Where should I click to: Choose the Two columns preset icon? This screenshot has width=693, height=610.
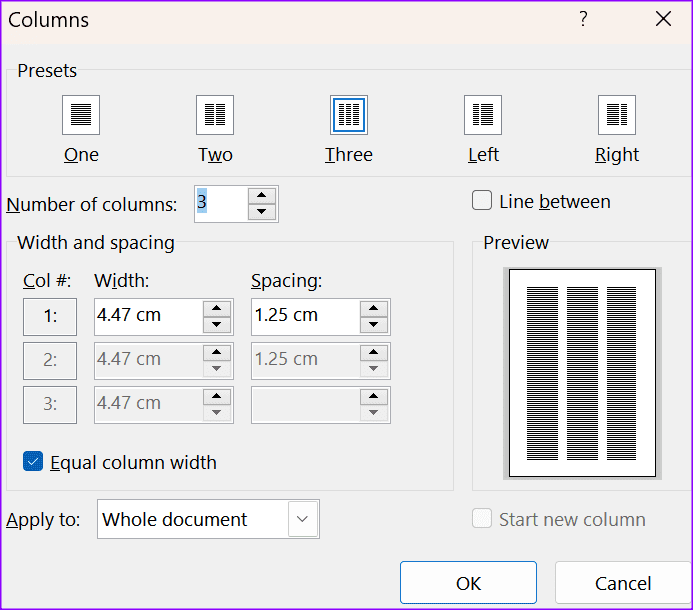pyautogui.click(x=215, y=115)
